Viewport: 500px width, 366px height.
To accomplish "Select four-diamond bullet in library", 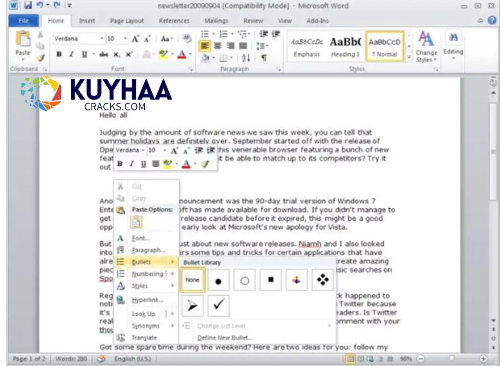I will pyautogui.click(x=322, y=280).
